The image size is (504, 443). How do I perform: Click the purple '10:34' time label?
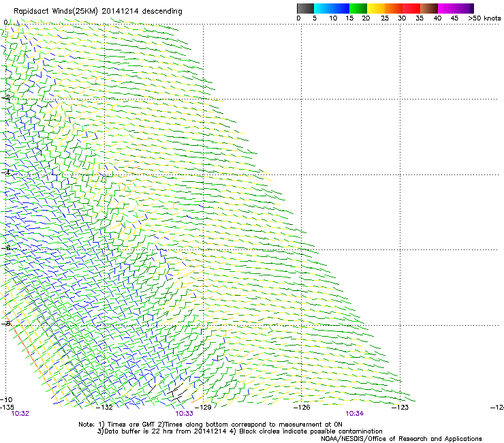[x=355, y=414]
